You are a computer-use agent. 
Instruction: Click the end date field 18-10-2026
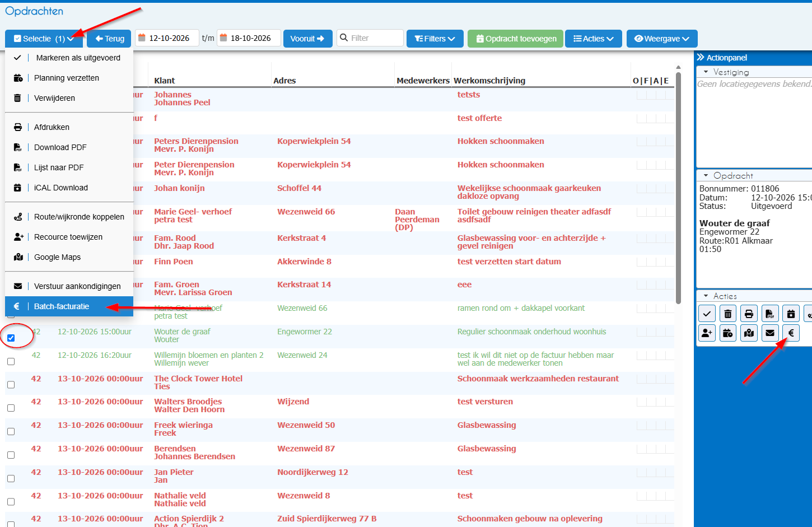(249, 38)
